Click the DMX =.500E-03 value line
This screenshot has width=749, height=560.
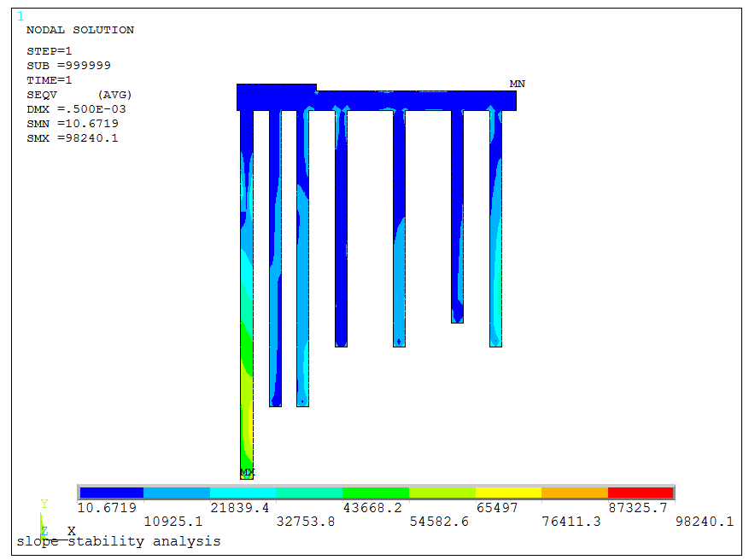tap(77, 109)
